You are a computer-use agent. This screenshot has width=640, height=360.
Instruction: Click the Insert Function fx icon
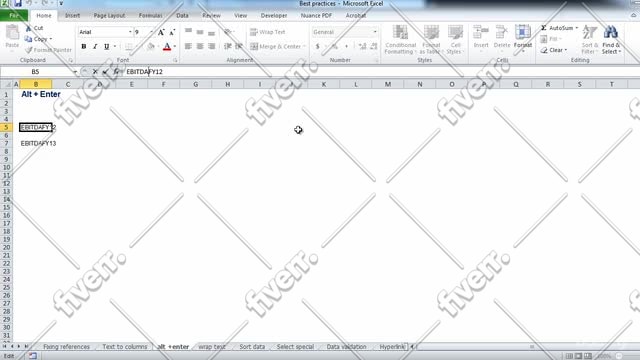click(x=116, y=71)
